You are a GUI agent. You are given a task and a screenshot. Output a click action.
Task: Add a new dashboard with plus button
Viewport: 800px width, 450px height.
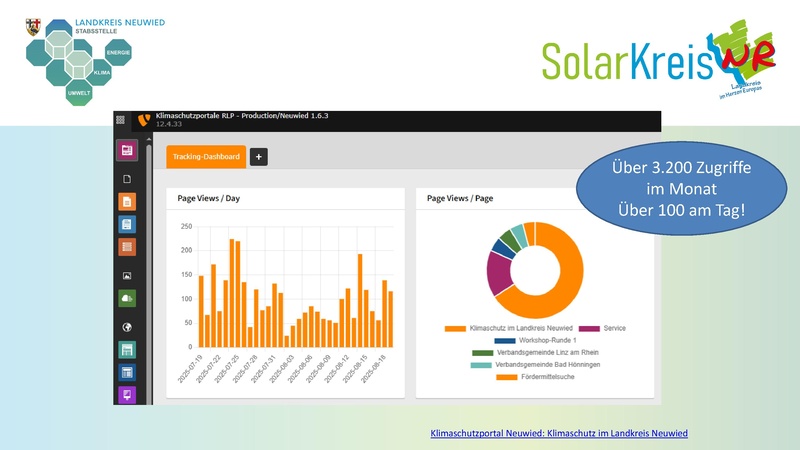pyautogui.click(x=258, y=157)
